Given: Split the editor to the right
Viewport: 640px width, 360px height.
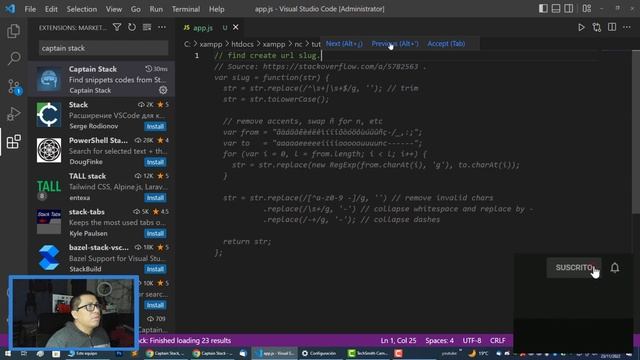Looking at the screenshot, I should tap(612, 27).
